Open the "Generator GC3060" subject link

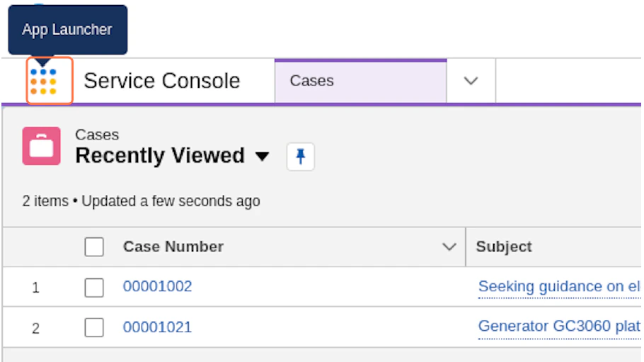(559, 327)
